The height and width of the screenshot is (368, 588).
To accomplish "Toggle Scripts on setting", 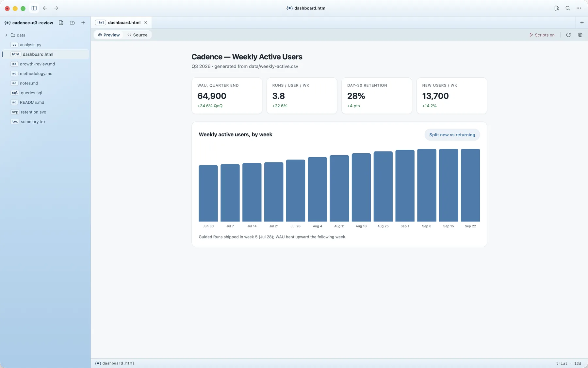I will pos(542,35).
